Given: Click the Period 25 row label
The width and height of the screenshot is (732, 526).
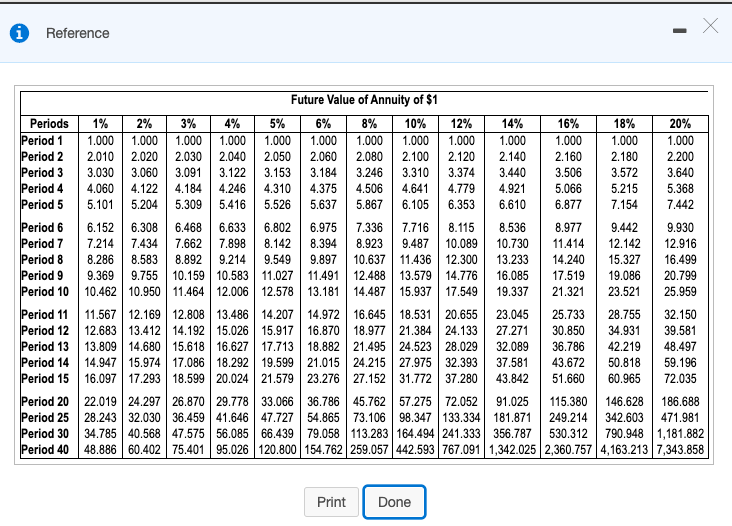Looking at the screenshot, I should point(45,417).
